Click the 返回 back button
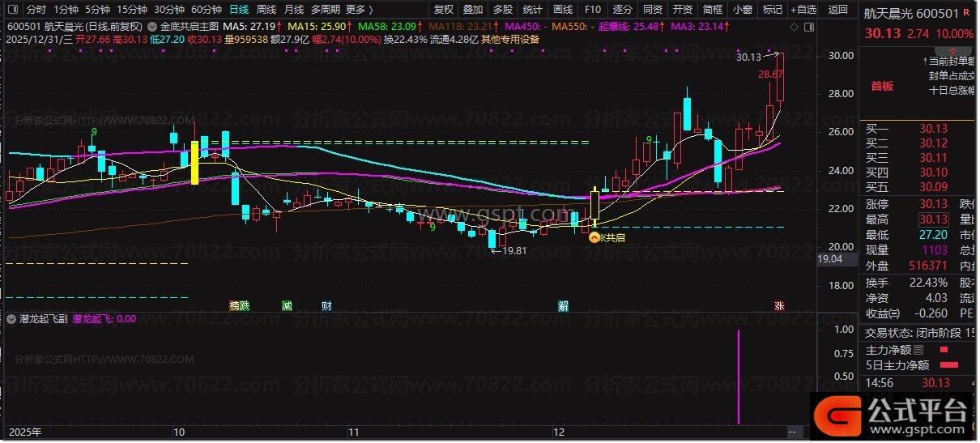The height and width of the screenshot is (443, 980). tap(838, 10)
